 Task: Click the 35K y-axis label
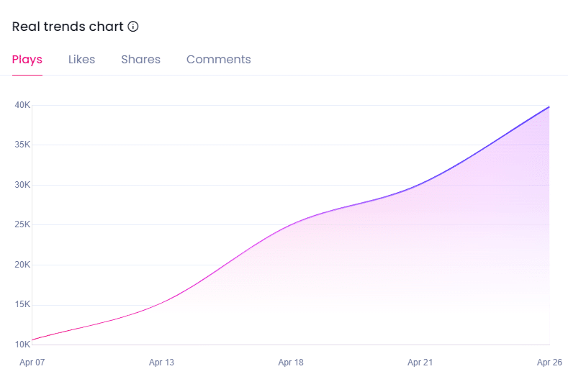coord(22,145)
